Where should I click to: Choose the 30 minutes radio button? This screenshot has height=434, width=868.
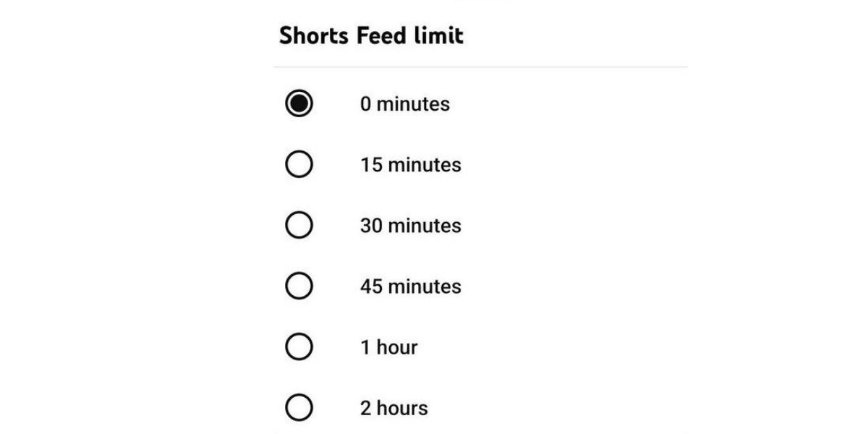click(x=299, y=226)
